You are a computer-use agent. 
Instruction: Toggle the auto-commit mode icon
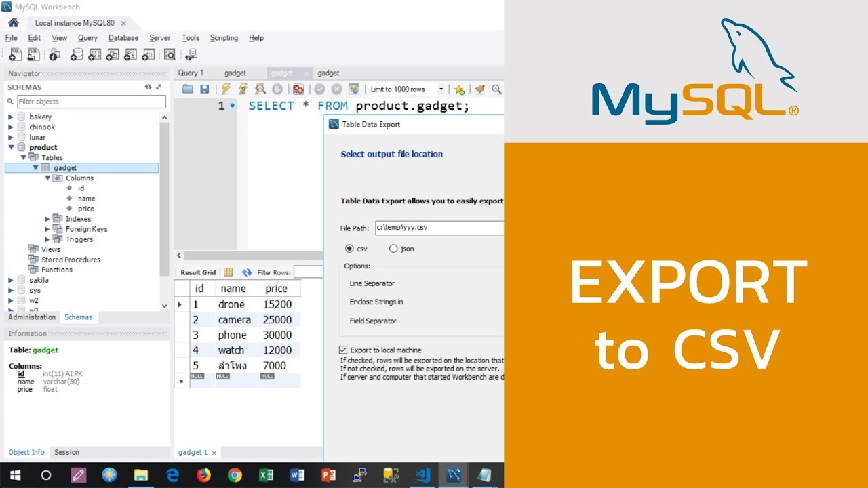[353, 89]
